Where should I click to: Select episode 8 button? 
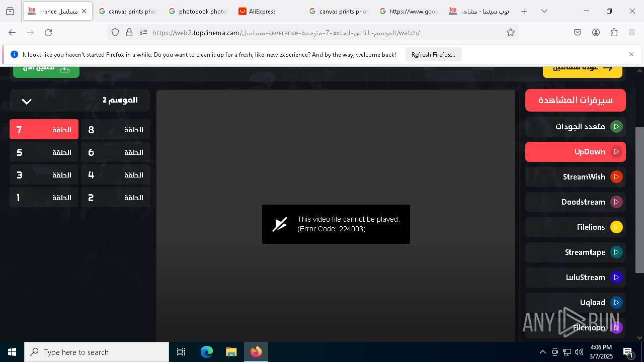[116, 129]
